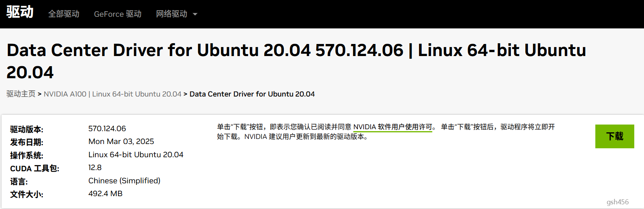644x209 pixels.
Task: Go to the GeForce 驱动 page
Action: [x=118, y=14]
